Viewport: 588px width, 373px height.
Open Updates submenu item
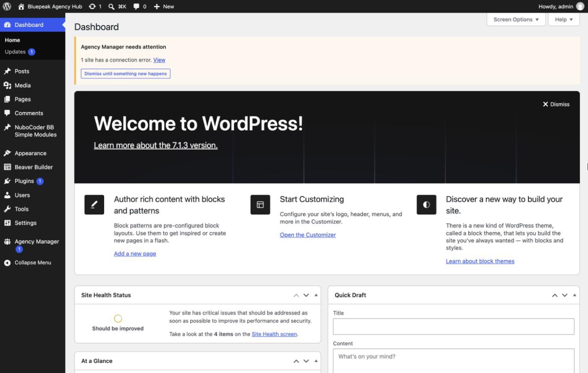coord(20,52)
